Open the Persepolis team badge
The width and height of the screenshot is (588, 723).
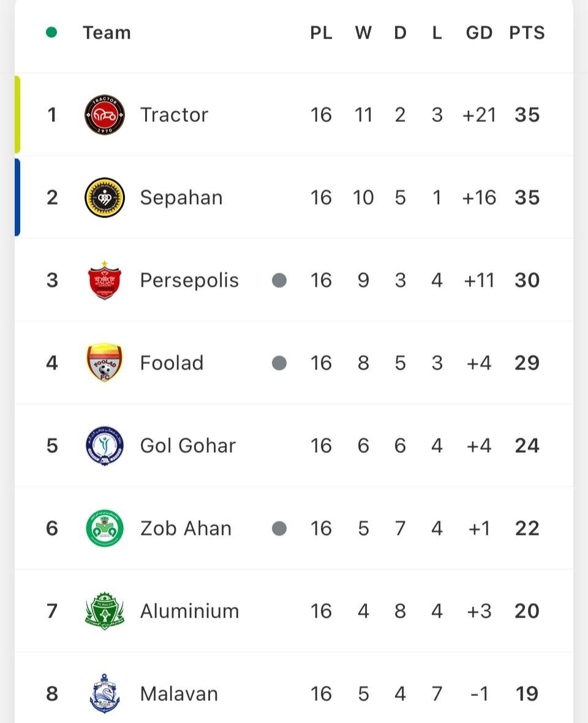tap(104, 280)
